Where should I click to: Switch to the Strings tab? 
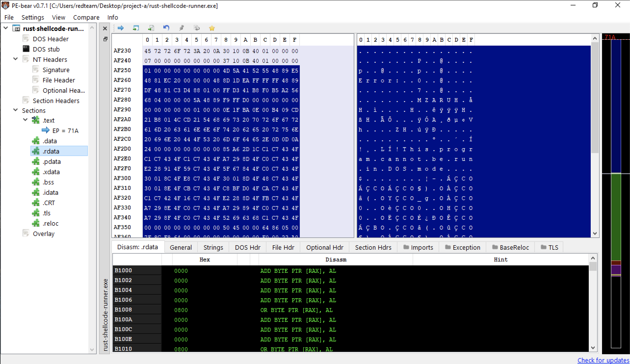coord(213,247)
